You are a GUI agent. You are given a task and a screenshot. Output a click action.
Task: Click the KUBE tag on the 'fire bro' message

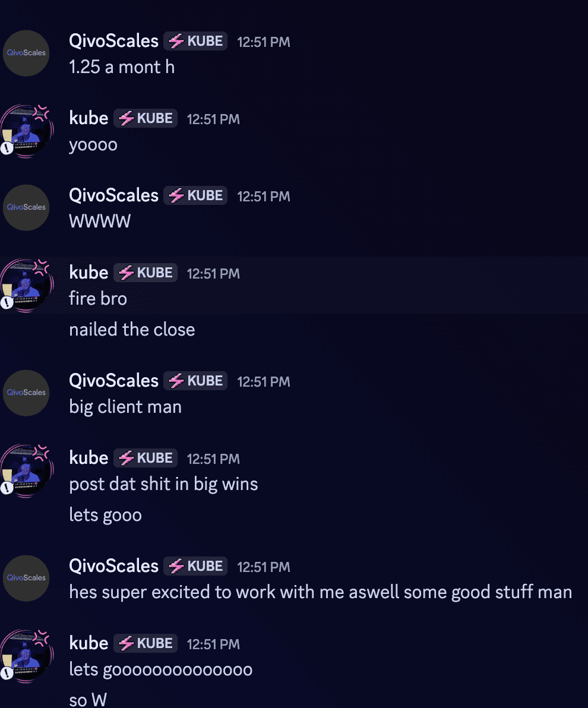coord(145,273)
